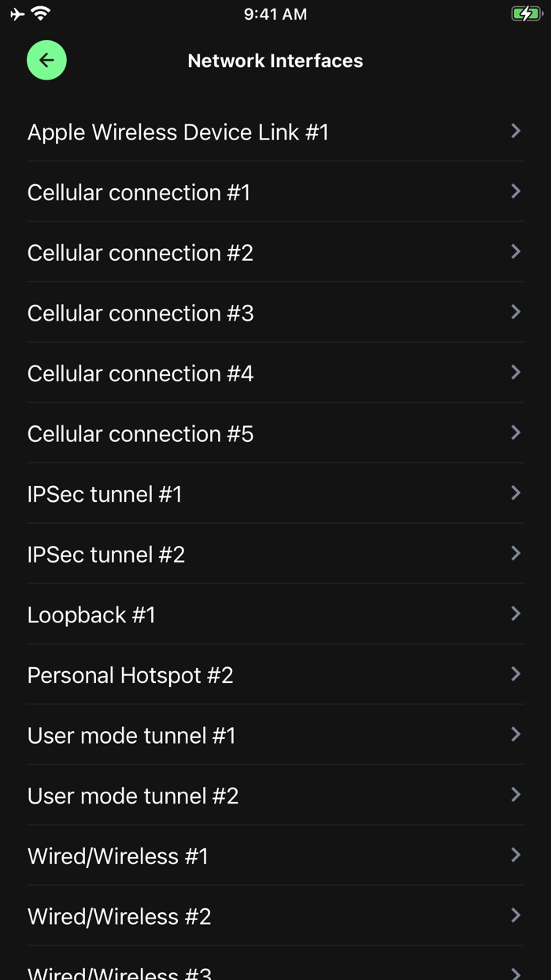Tap the Network Interfaces page title
The width and height of the screenshot is (551, 980).
[275, 61]
